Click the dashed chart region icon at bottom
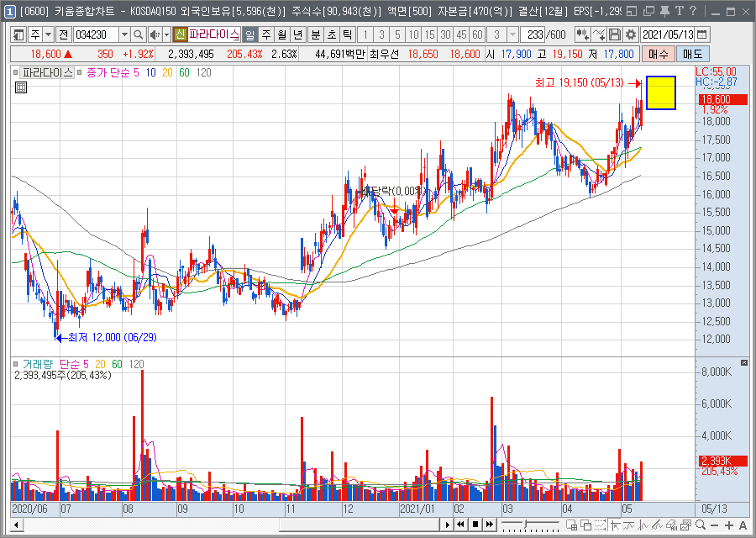This screenshot has height=538, width=756. coord(601,525)
